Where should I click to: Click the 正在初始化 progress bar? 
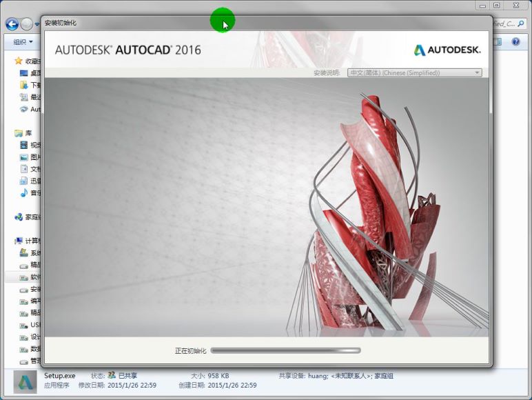point(285,350)
